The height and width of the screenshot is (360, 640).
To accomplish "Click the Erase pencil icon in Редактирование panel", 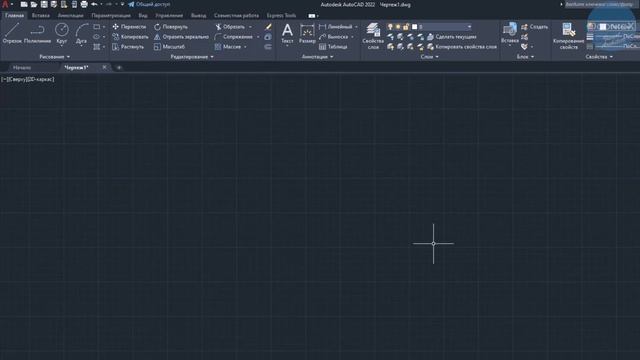I will point(268,27).
